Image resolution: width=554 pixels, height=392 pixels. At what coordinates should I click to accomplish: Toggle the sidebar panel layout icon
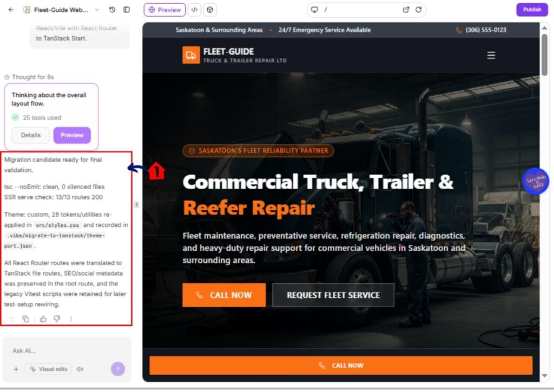pyautogui.click(x=127, y=10)
